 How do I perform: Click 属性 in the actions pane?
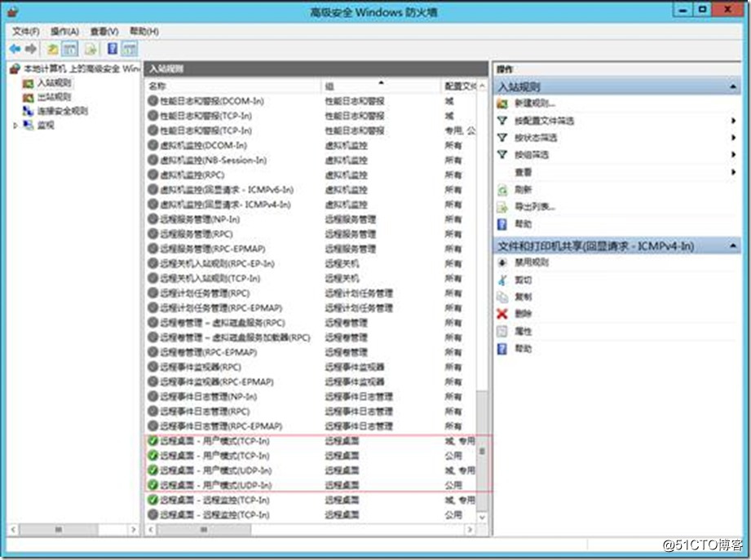(523, 331)
